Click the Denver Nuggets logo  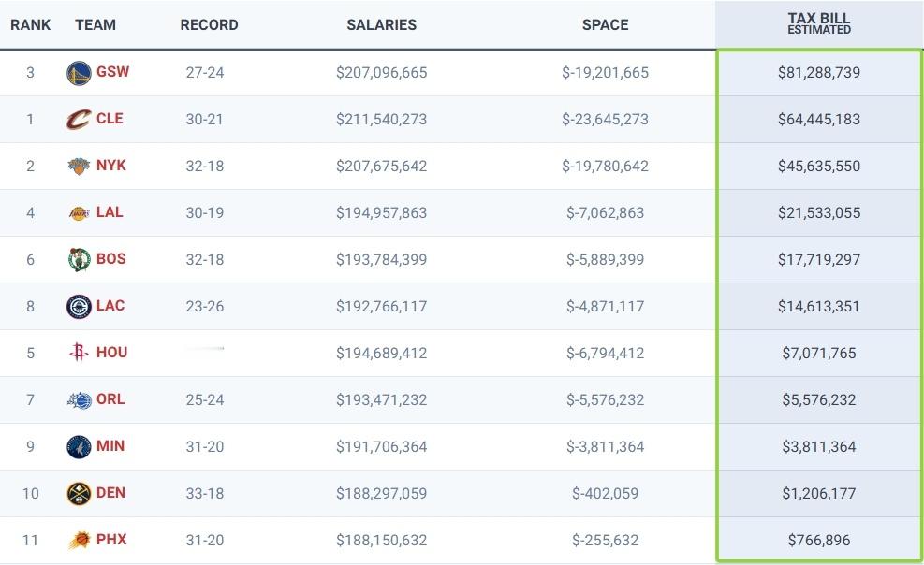(x=79, y=493)
